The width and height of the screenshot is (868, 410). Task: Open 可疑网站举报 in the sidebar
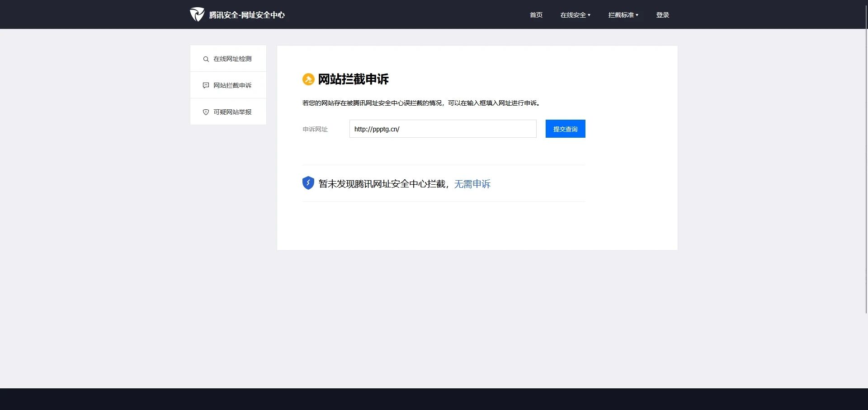click(228, 112)
